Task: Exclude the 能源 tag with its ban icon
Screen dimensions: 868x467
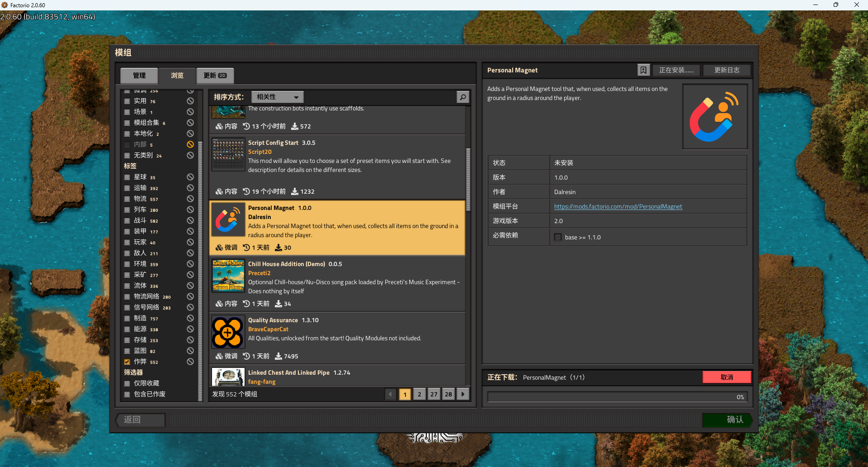Action: 190,329
